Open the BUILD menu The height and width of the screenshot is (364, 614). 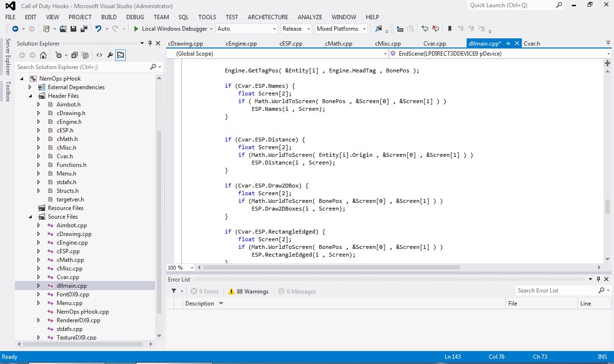pos(109,17)
